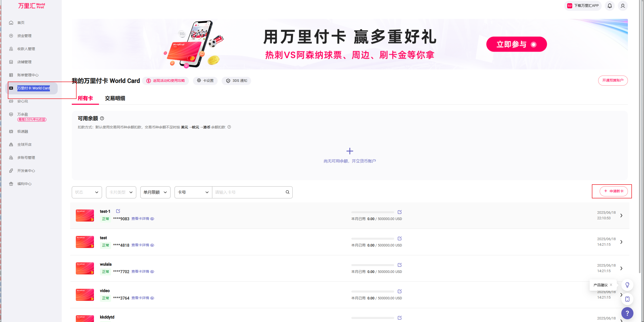Screen dimensions: 644x322
Task: Click the plus icon to open currency account
Action: [x=350, y=151]
